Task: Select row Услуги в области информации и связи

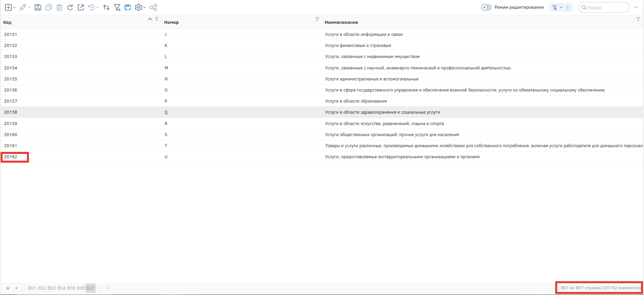Action: tap(322, 35)
